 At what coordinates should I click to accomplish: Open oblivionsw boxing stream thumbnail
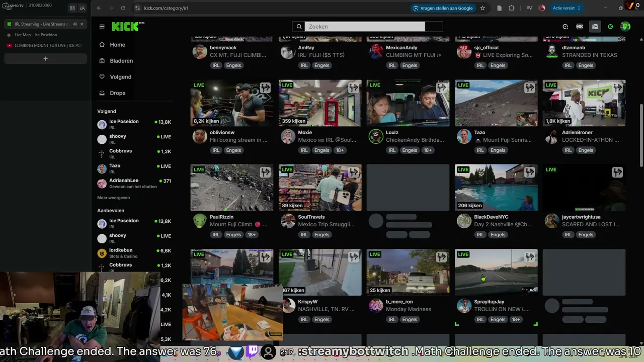point(232,103)
